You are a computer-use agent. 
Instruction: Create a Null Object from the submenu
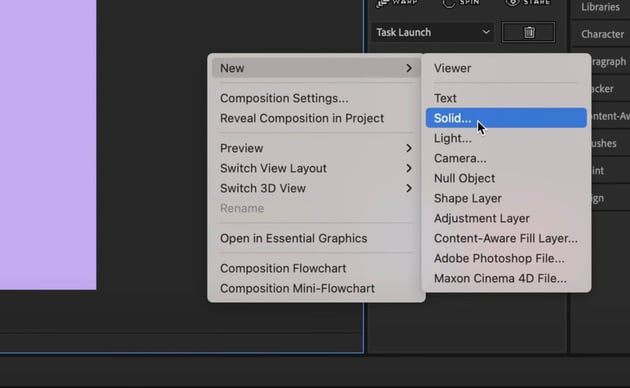tap(506, 178)
